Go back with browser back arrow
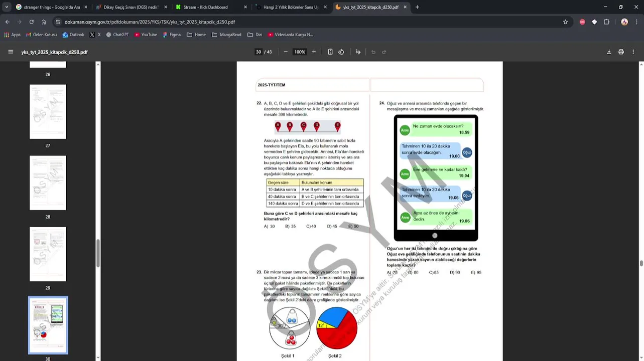This screenshot has width=644, height=361. [x=7, y=22]
